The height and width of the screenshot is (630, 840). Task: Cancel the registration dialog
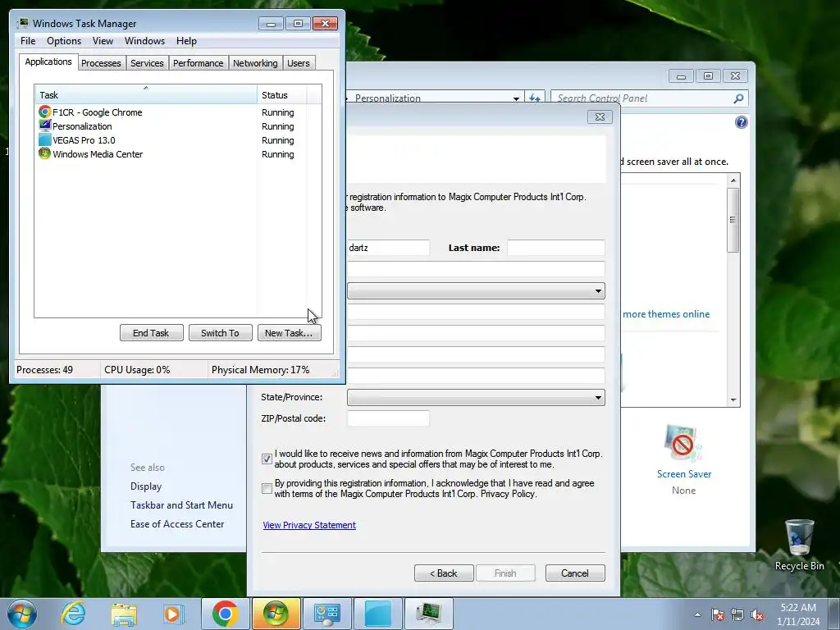pyautogui.click(x=575, y=573)
